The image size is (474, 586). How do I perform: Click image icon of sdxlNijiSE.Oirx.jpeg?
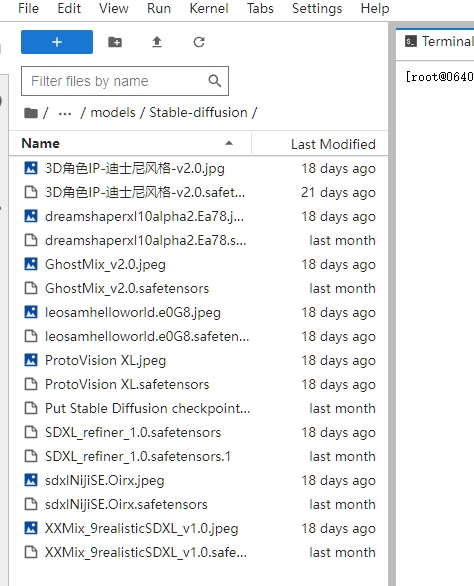[x=31, y=480]
